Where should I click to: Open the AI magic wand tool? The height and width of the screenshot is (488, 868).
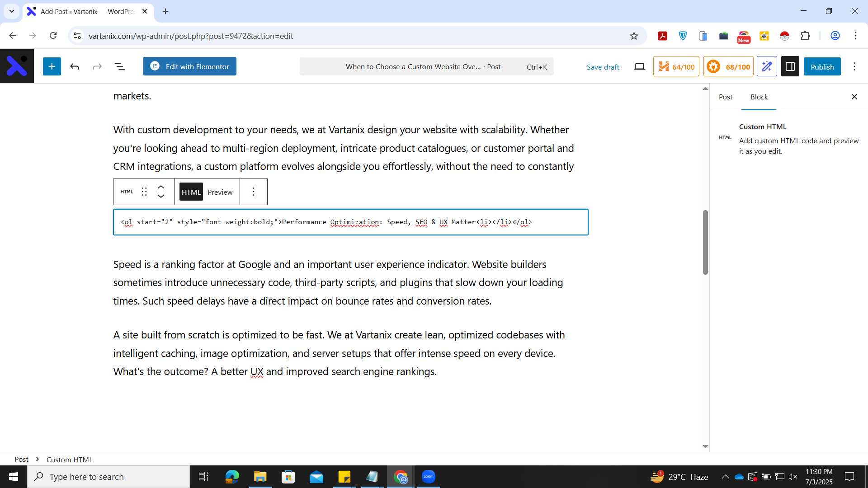(x=767, y=66)
